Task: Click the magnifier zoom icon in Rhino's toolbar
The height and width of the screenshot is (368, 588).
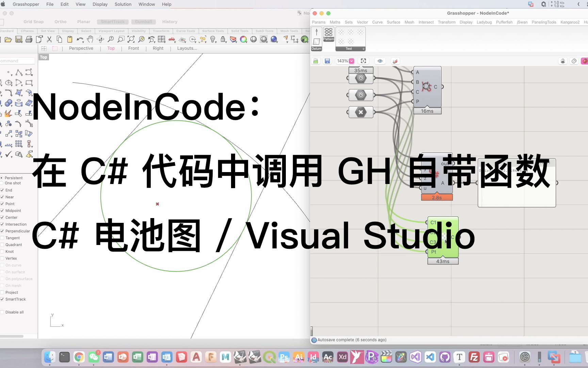Action: pos(111,40)
